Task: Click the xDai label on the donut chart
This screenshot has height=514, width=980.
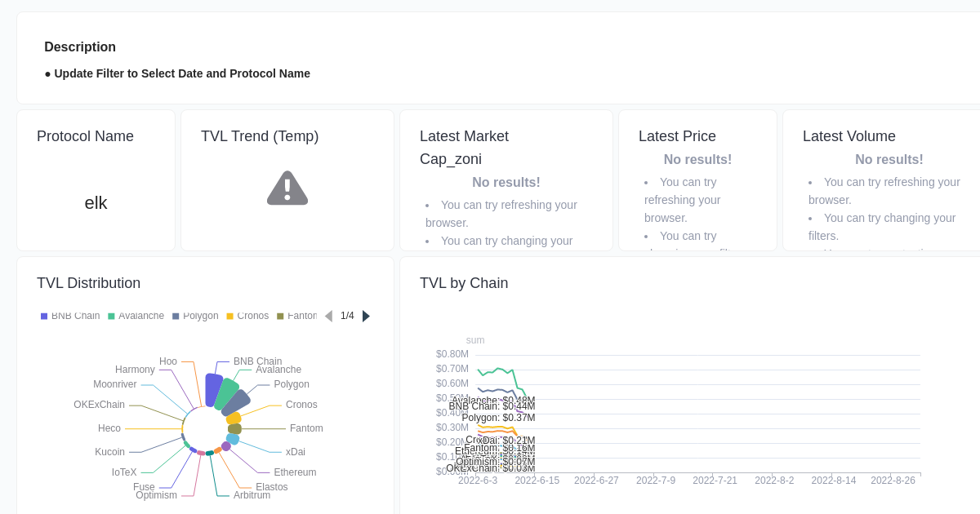Action: [295, 451]
